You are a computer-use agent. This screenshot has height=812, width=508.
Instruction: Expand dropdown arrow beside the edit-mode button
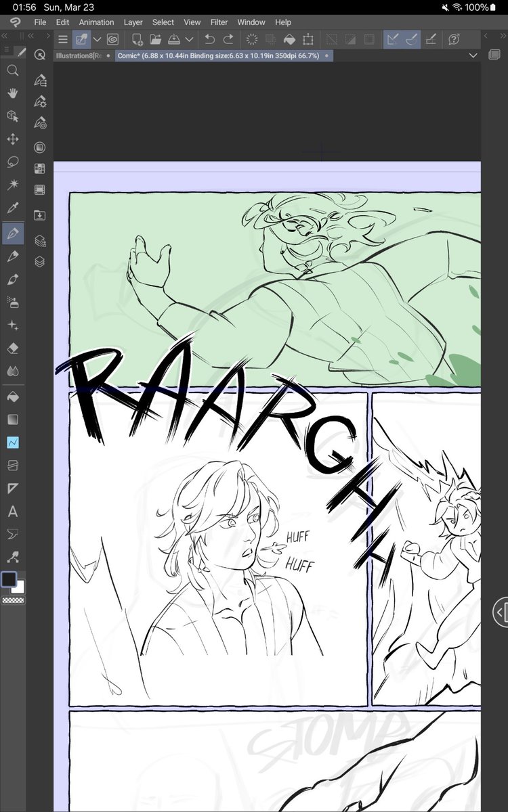(x=97, y=39)
